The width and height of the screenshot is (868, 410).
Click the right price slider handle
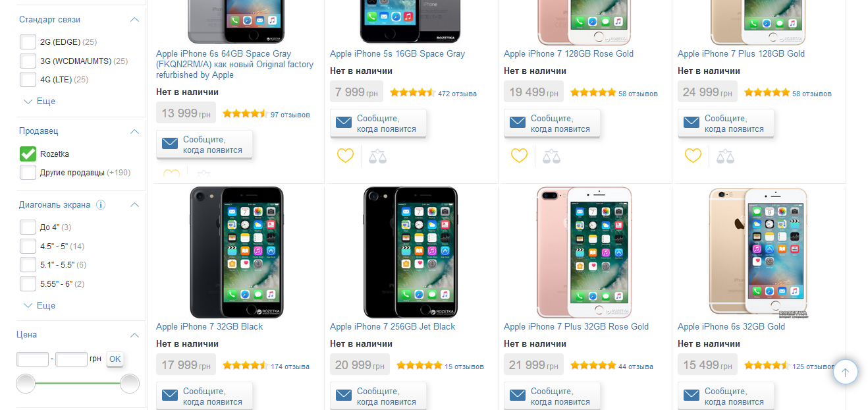coord(130,384)
